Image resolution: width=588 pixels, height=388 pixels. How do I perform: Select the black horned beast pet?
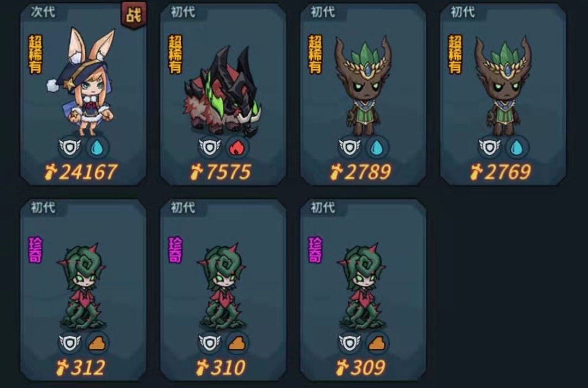223,94
